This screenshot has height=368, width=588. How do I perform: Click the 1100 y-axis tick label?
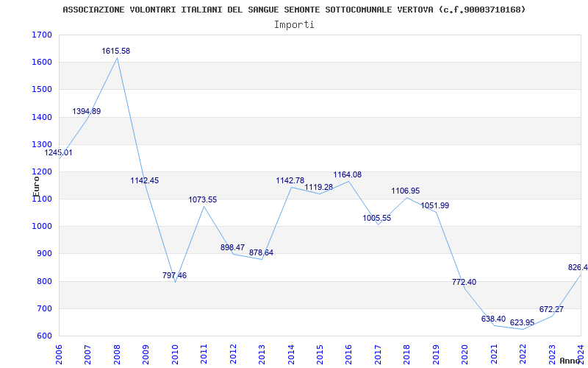pos(42,199)
